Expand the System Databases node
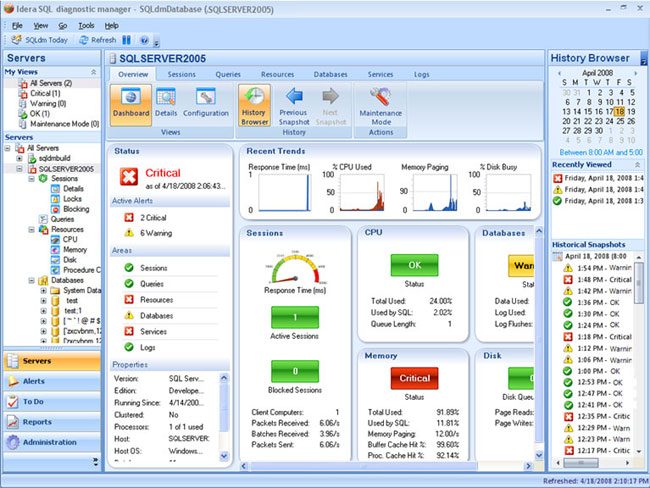Image resolution: width=650 pixels, height=488 pixels. (x=43, y=290)
